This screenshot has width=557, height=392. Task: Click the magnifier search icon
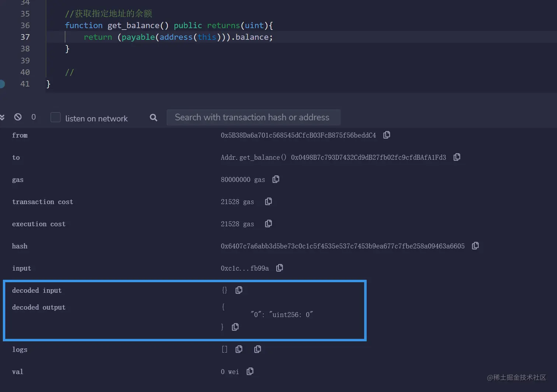pos(154,118)
